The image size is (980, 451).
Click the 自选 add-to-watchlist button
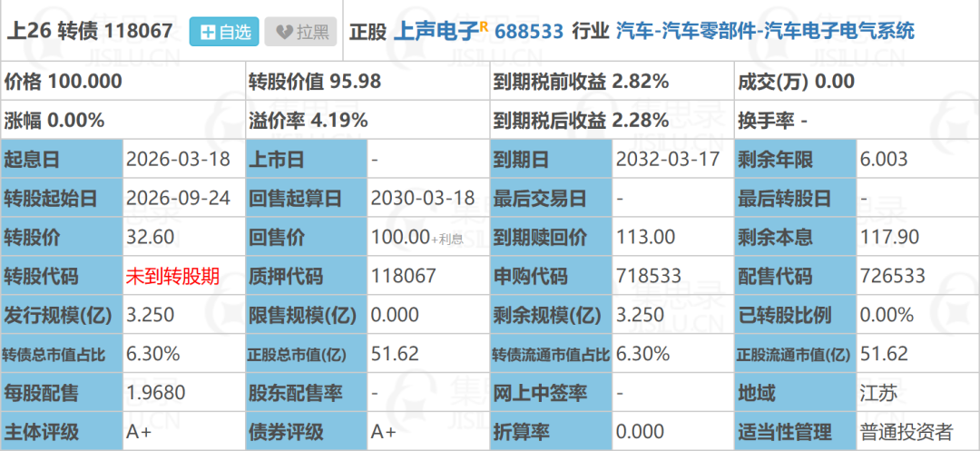[x=224, y=31]
